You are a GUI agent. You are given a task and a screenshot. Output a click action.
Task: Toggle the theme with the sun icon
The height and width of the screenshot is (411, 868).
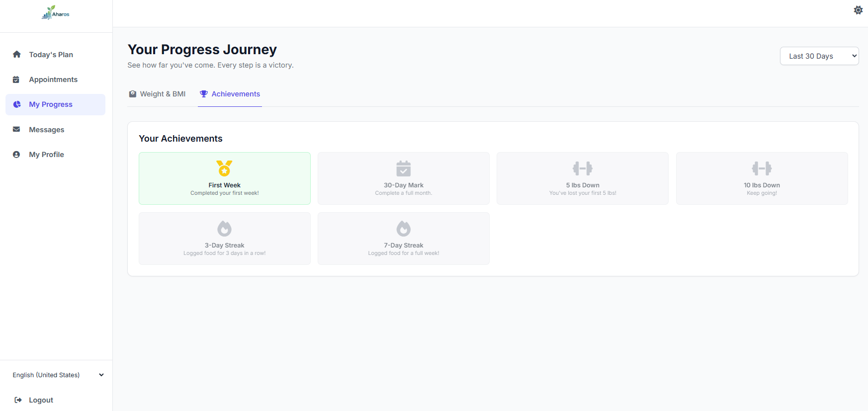coord(858,10)
